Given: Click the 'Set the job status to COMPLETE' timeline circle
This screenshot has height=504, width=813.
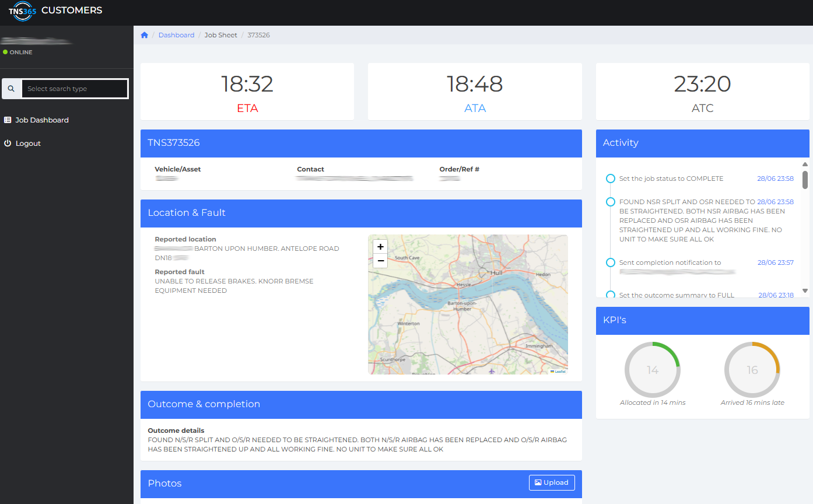Looking at the screenshot, I should (x=611, y=178).
